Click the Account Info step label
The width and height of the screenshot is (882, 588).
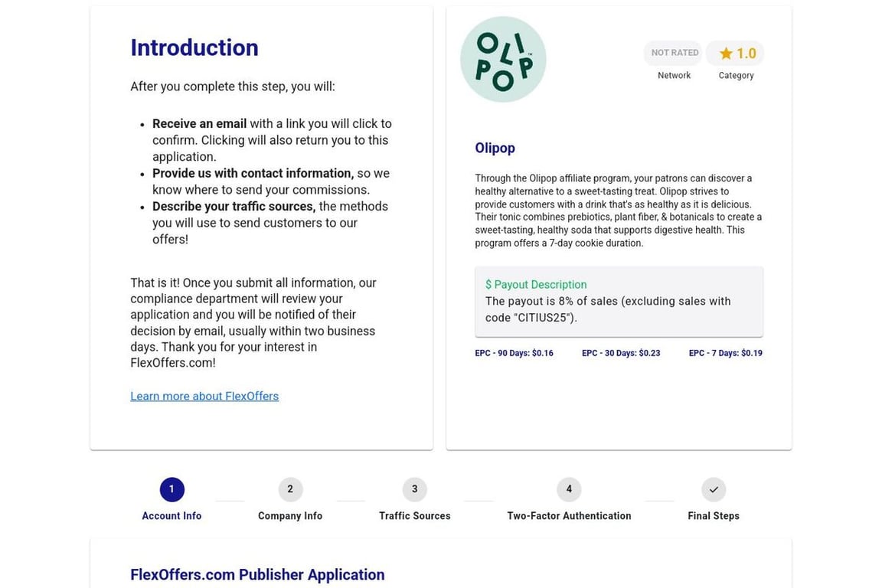[x=171, y=516]
